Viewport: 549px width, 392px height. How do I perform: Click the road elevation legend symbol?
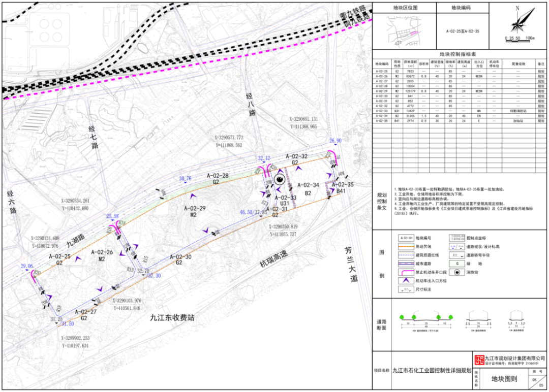point(457,247)
